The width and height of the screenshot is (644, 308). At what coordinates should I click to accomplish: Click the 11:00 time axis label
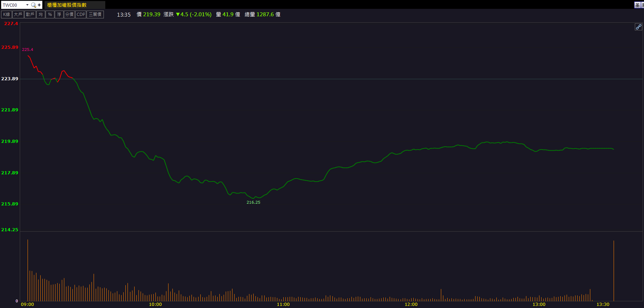283,304
